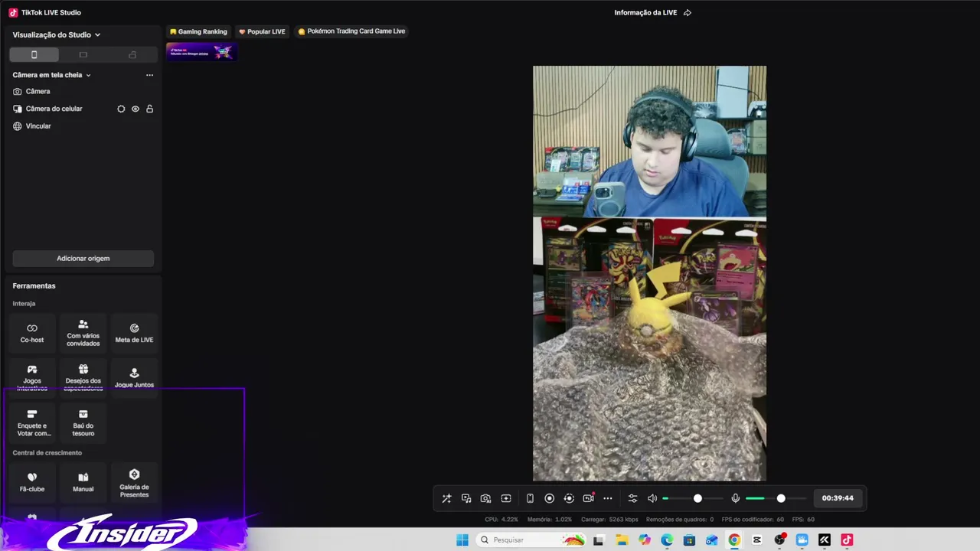Image resolution: width=980 pixels, height=551 pixels.
Task: Adjust the speaker volume slider
Action: [693, 498]
